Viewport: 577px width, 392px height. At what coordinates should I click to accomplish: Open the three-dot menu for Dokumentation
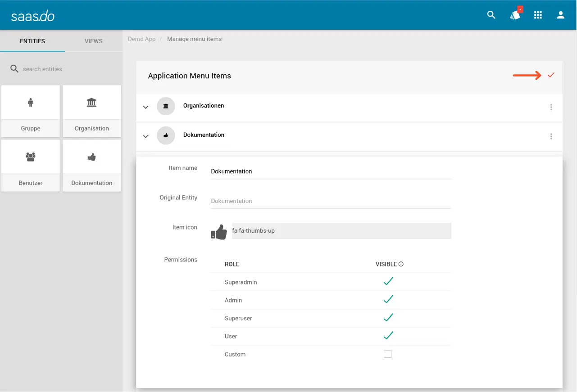point(551,136)
